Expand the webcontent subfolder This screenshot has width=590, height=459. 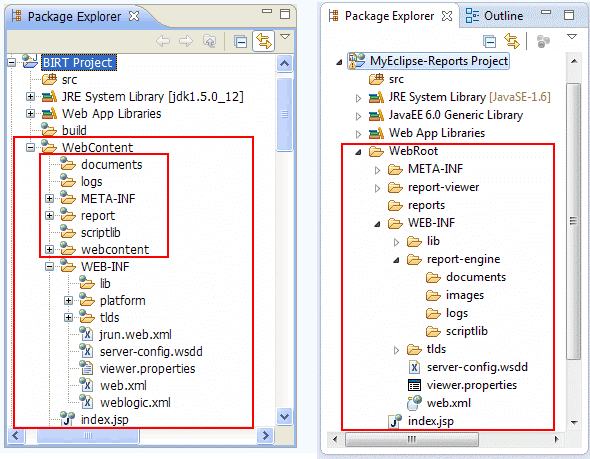(x=49, y=249)
